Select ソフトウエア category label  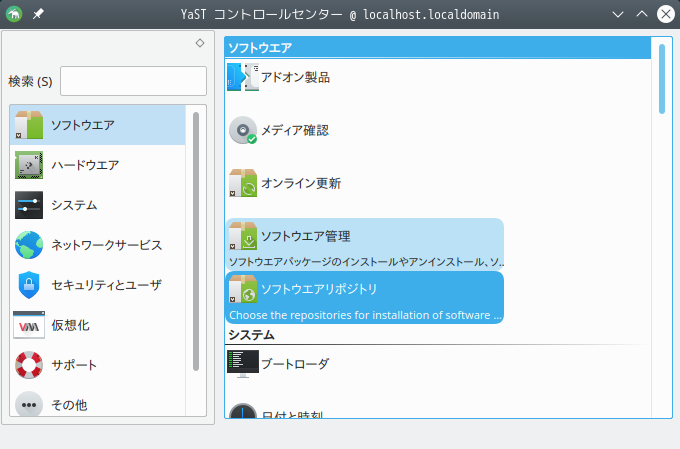tap(83, 125)
